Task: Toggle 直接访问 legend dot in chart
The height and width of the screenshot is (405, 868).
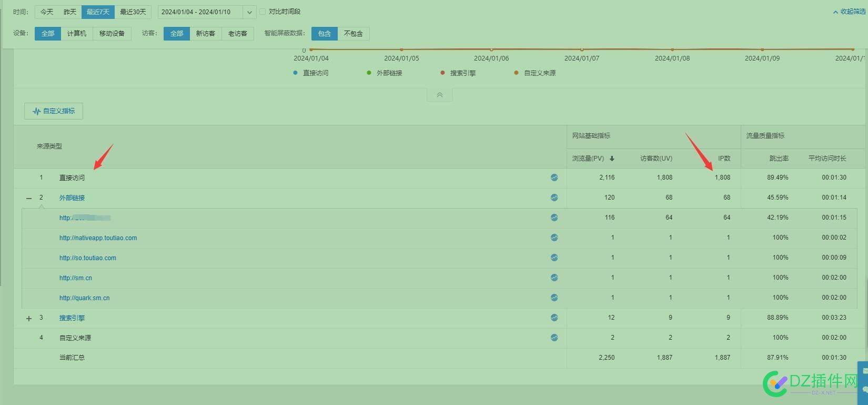Action: coord(295,73)
